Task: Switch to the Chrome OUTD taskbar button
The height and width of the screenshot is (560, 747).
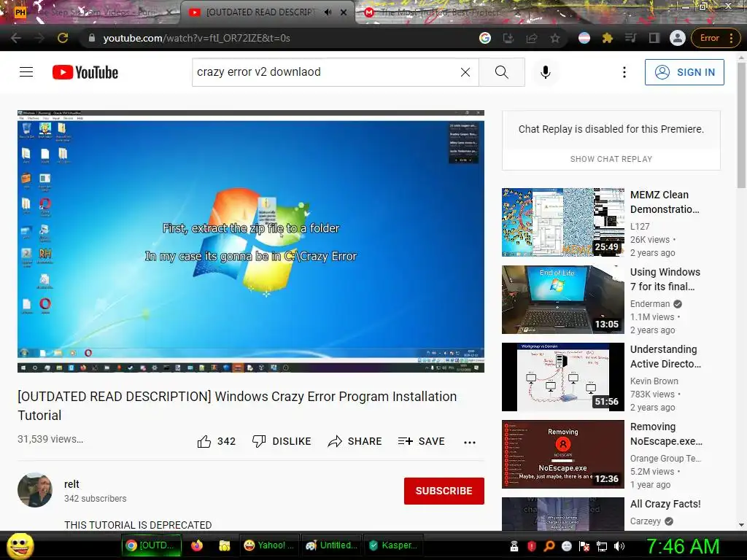Action: pos(152,545)
